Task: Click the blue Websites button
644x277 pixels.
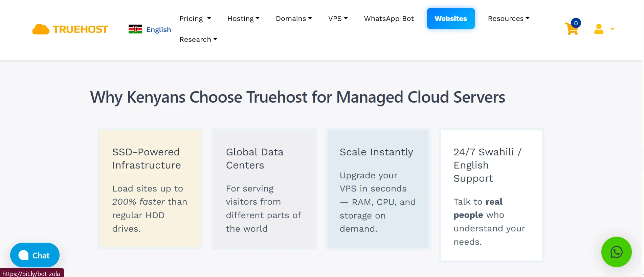Action: pyautogui.click(x=451, y=19)
